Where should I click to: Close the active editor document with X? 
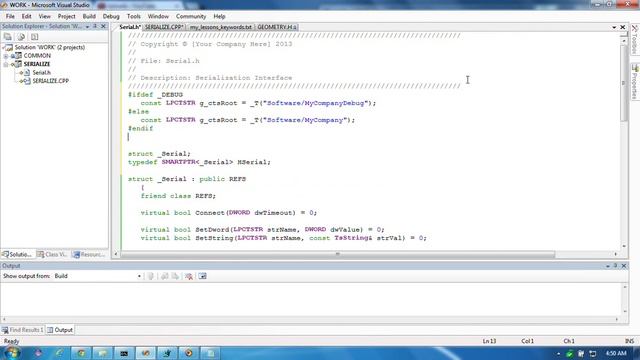pos(622,27)
